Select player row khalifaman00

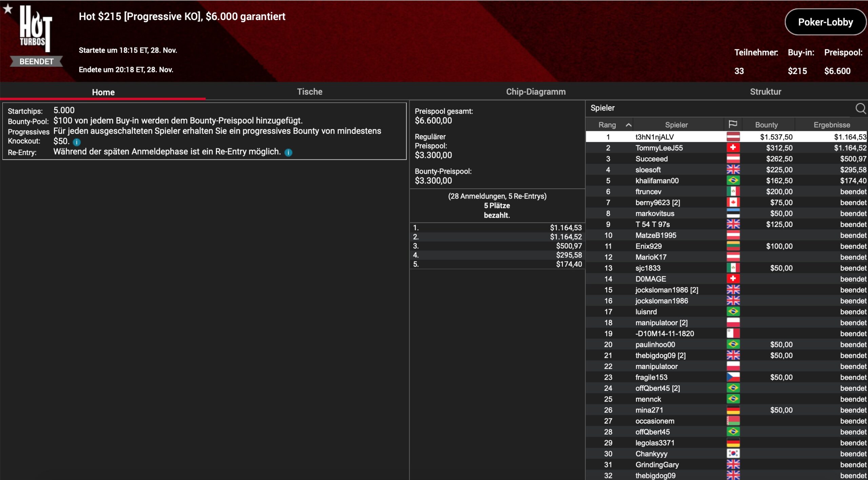[x=657, y=181]
